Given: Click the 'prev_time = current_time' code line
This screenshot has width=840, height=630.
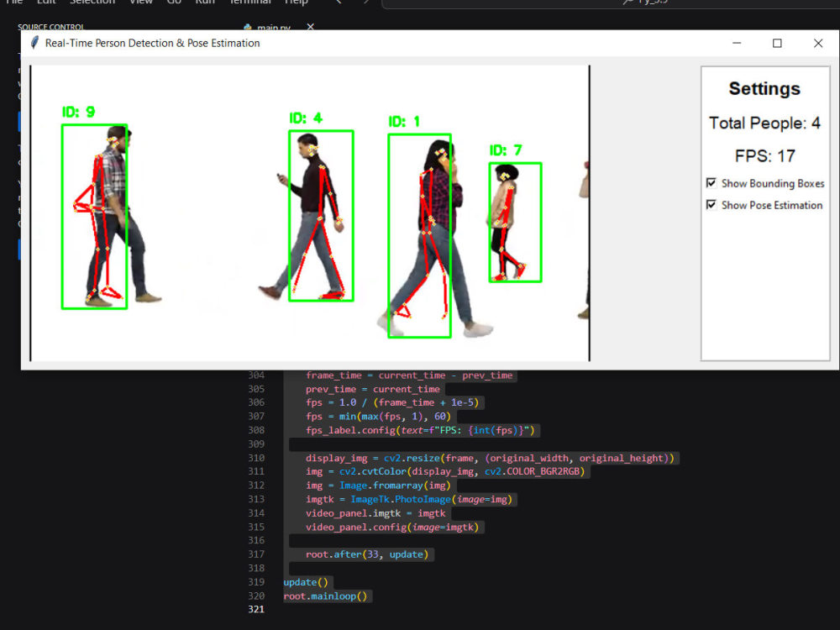Looking at the screenshot, I should 373,389.
